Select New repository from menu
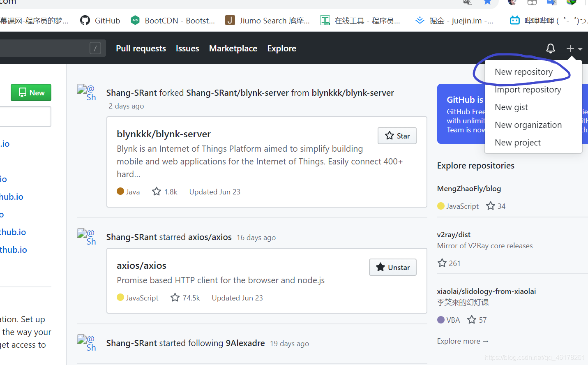 click(523, 72)
